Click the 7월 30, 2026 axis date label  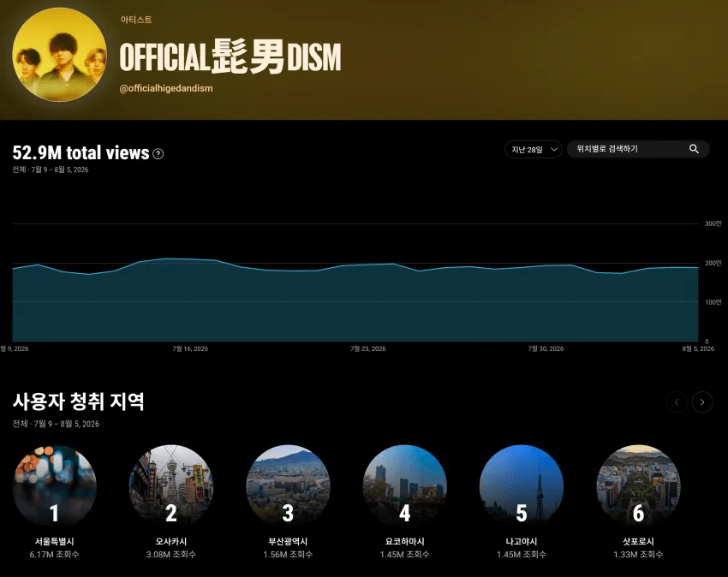(546, 348)
